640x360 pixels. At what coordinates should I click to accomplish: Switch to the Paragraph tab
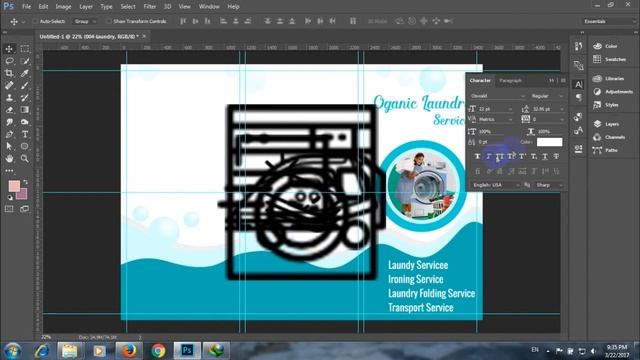[x=510, y=80]
